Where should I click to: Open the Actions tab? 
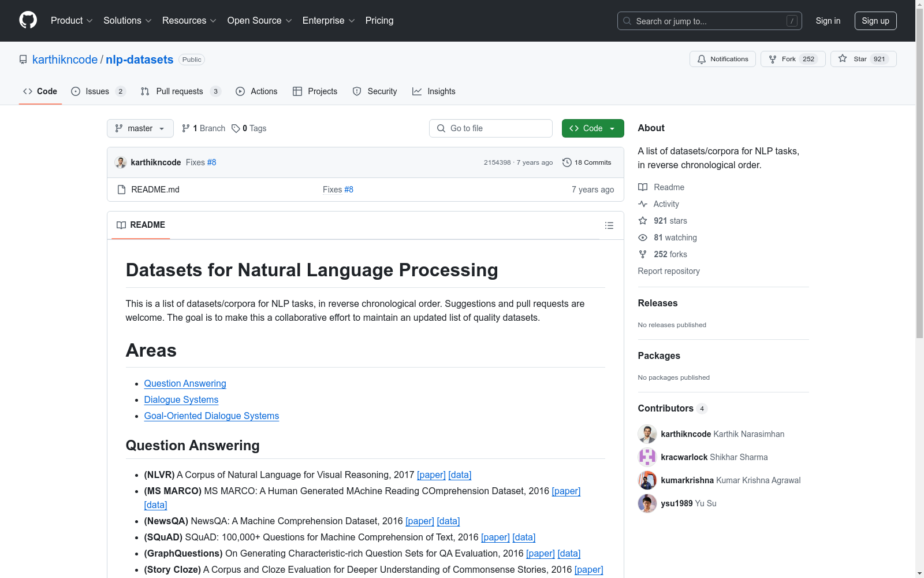(x=257, y=91)
